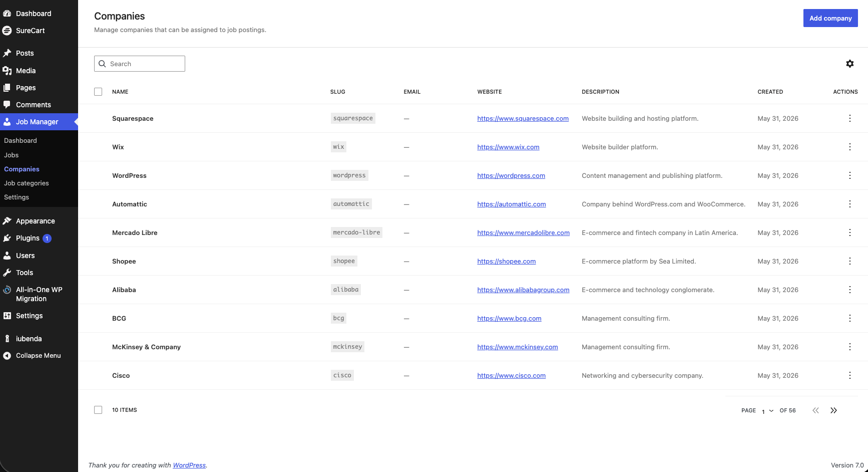The height and width of the screenshot is (472, 868).
Task: Open actions menu for Shopee row
Action: tap(849, 261)
